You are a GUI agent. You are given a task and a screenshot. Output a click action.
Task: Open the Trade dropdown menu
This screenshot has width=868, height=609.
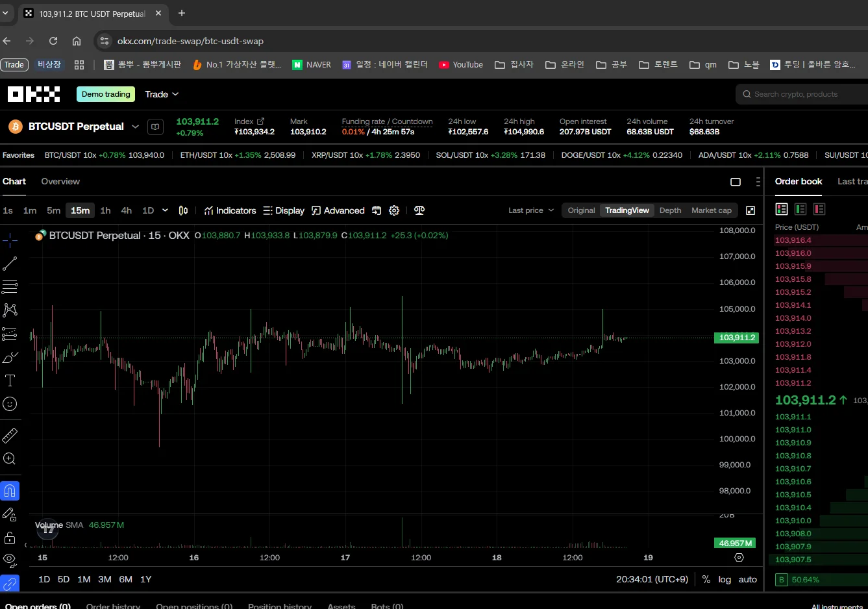(161, 94)
